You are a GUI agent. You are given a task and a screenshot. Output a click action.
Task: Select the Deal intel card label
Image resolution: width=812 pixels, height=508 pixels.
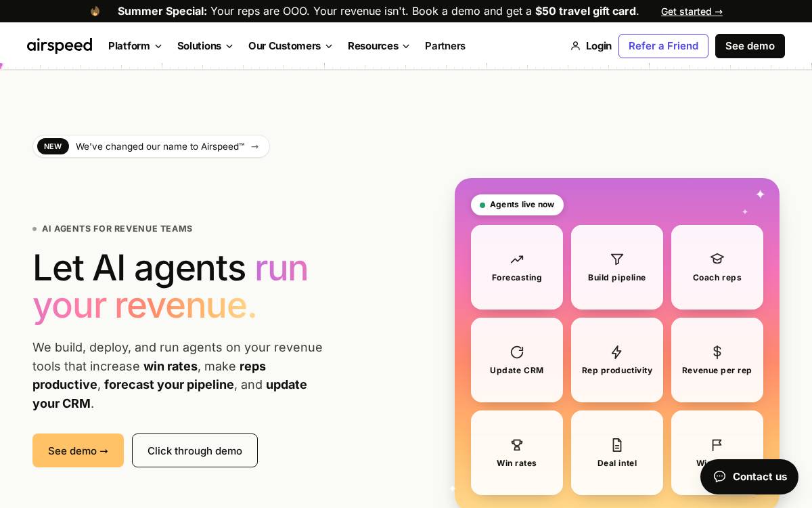pyautogui.click(x=617, y=463)
